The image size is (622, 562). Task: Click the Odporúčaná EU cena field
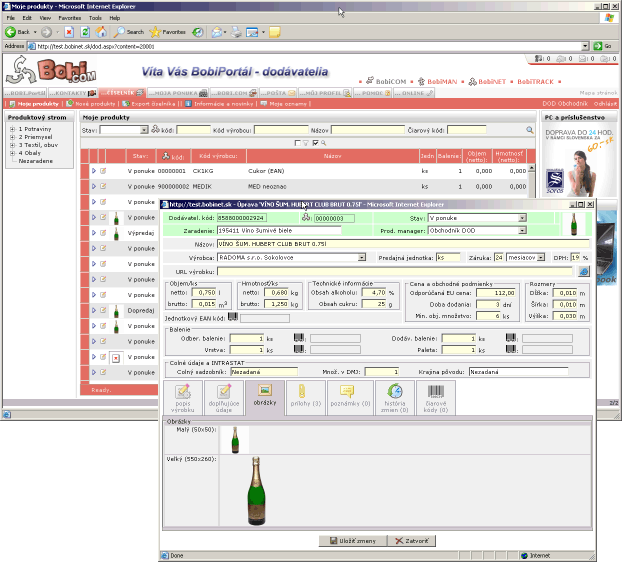click(496, 293)
